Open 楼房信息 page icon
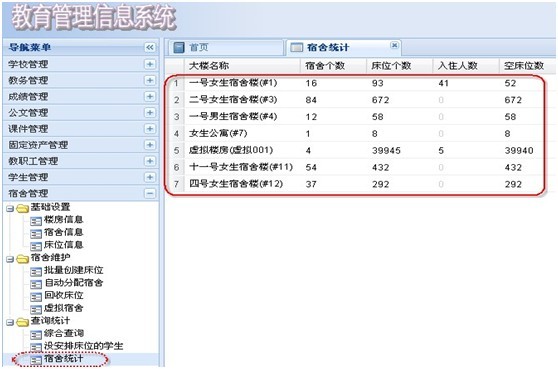This screenshot has width=558, height=369. [36, 221]
